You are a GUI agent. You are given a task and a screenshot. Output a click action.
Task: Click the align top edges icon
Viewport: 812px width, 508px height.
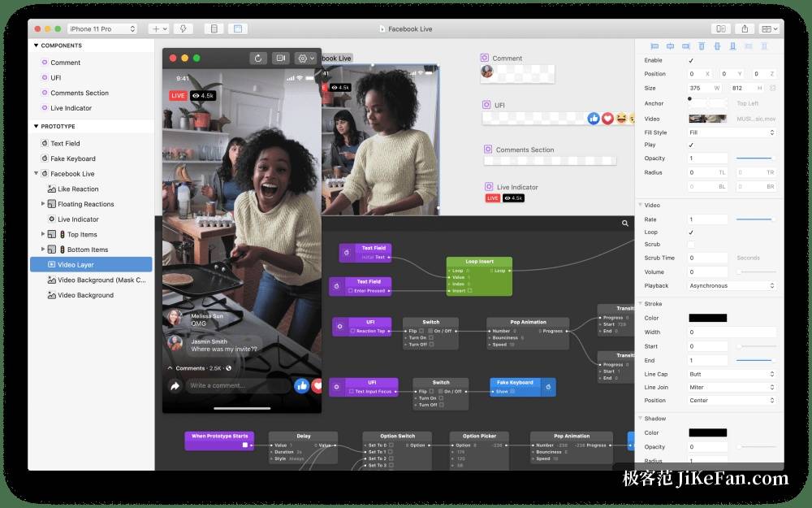702,46
